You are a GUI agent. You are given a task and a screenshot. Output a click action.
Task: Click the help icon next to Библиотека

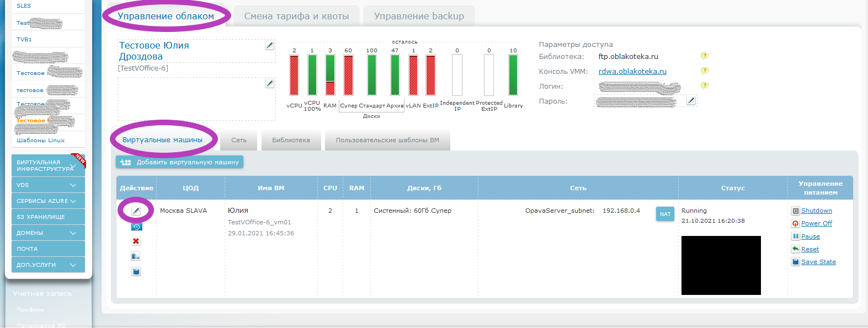click(704, 56)
